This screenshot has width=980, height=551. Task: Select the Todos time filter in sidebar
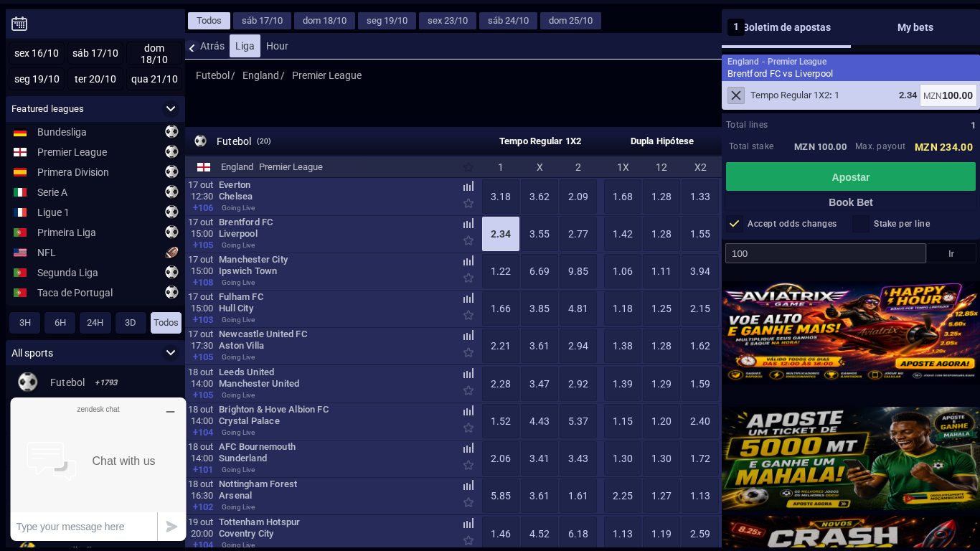coord(166,323)
